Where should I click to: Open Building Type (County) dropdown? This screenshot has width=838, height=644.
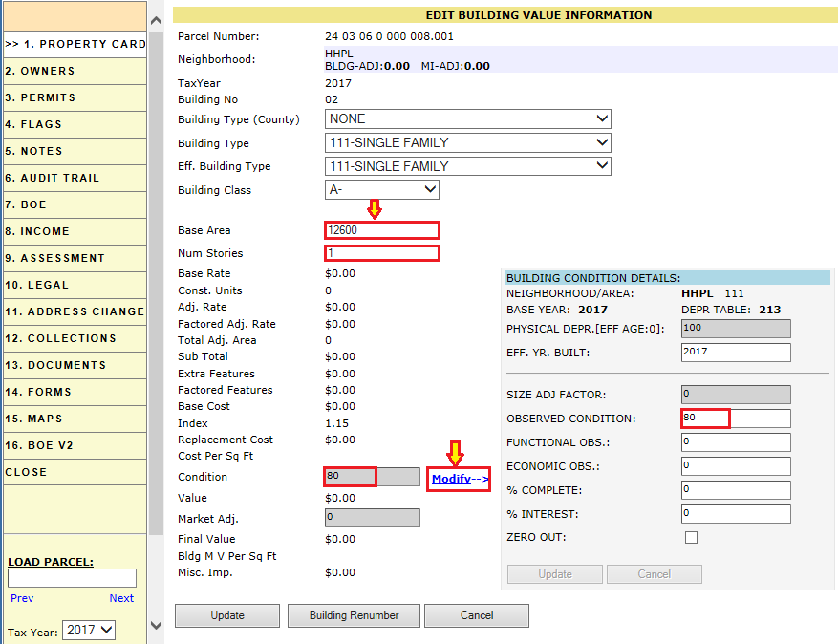[x=467, y=119]
